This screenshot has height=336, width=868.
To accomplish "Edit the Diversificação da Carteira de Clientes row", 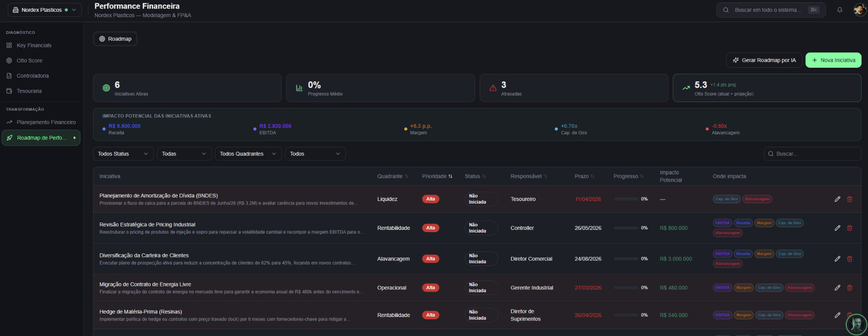I will click(x=837, y=259).
